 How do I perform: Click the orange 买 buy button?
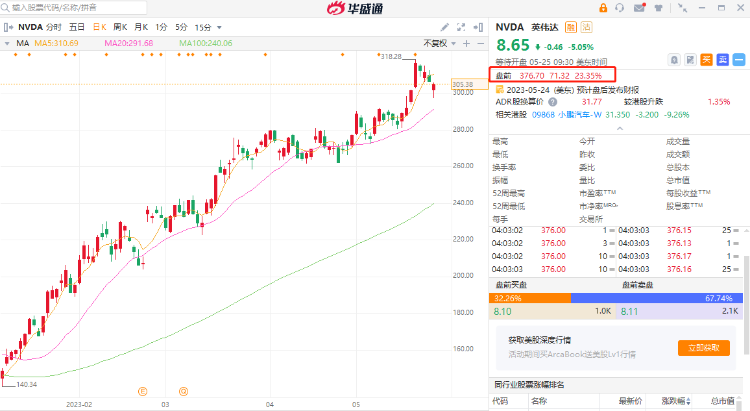[706, 60]
